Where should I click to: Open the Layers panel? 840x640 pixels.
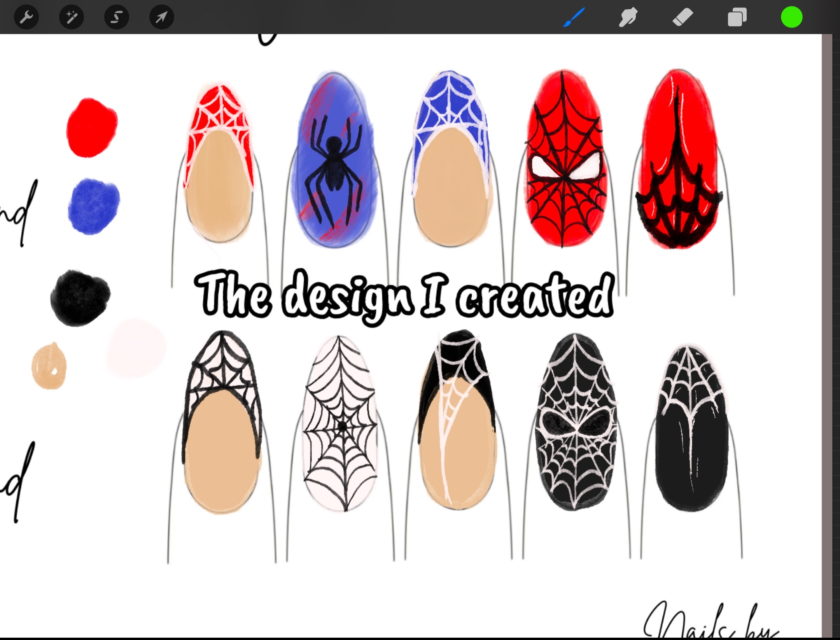click(x=737, y=17)
